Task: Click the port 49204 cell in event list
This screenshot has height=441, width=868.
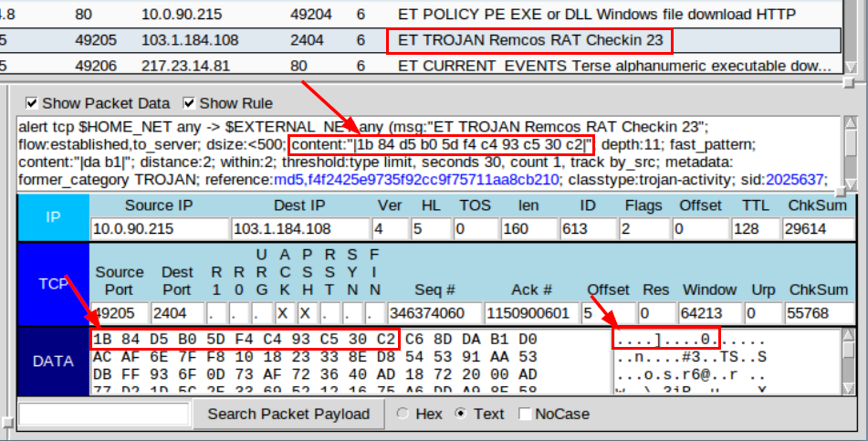Action: pyautogui.click(x=310, y=15)
